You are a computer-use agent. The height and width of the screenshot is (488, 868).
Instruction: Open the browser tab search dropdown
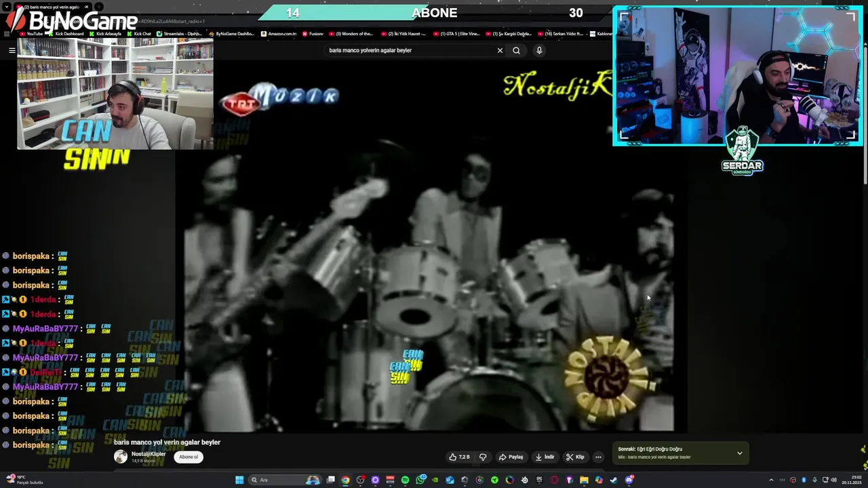coord(6,7)
